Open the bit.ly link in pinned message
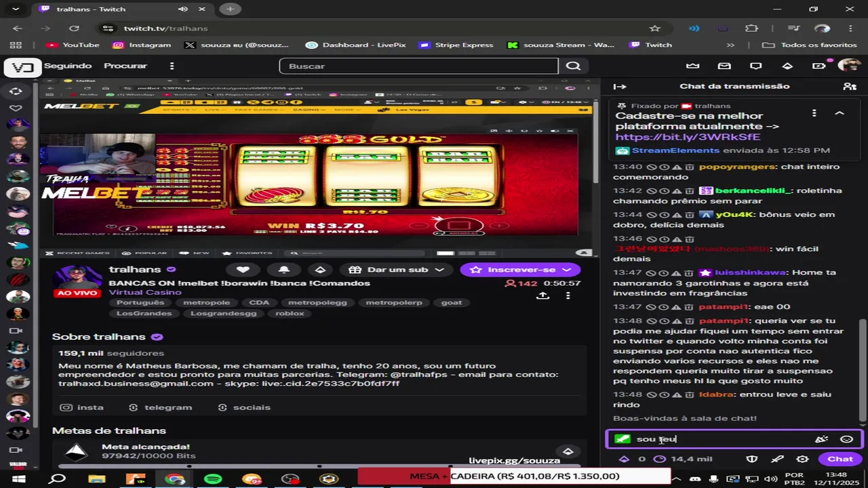Image resolution: width=868 pixels, height=488 pixels. (x=688, y=137)
